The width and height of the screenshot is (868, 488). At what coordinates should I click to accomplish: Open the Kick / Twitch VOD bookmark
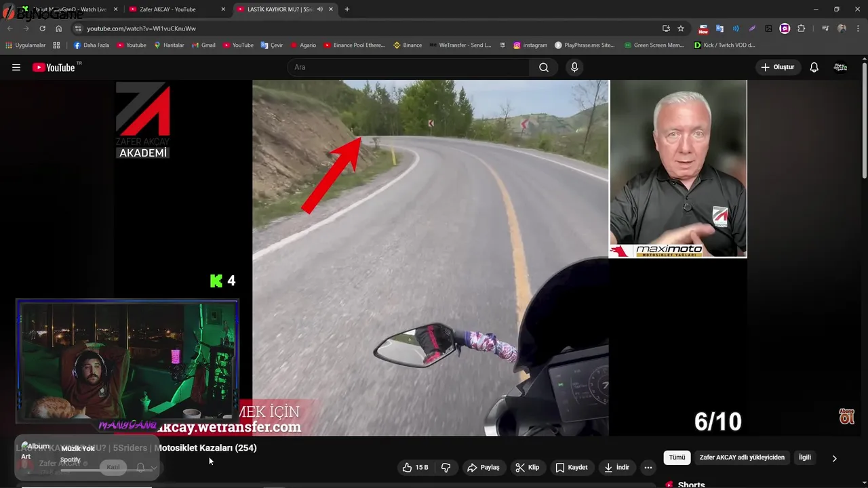725,45
